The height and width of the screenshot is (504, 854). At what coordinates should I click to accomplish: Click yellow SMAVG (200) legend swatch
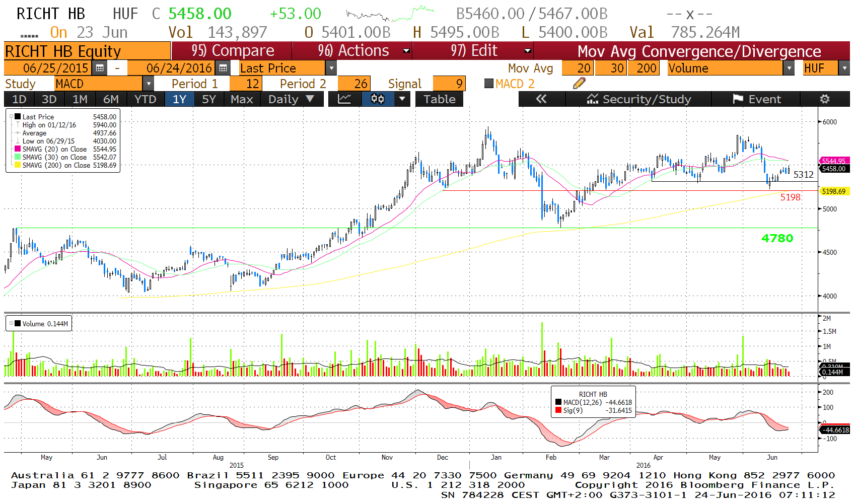[x=18, y=165]
